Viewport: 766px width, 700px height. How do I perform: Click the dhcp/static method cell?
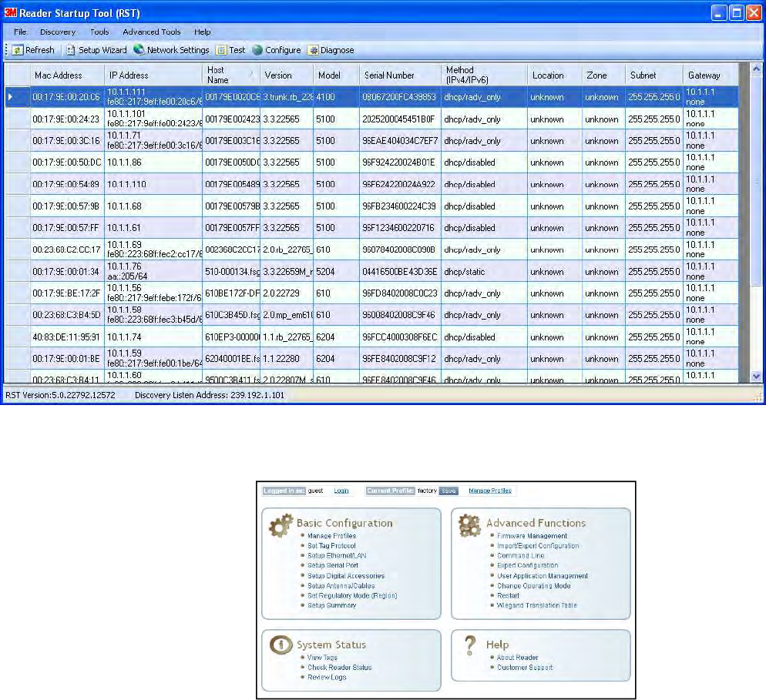tap(484, 272)
